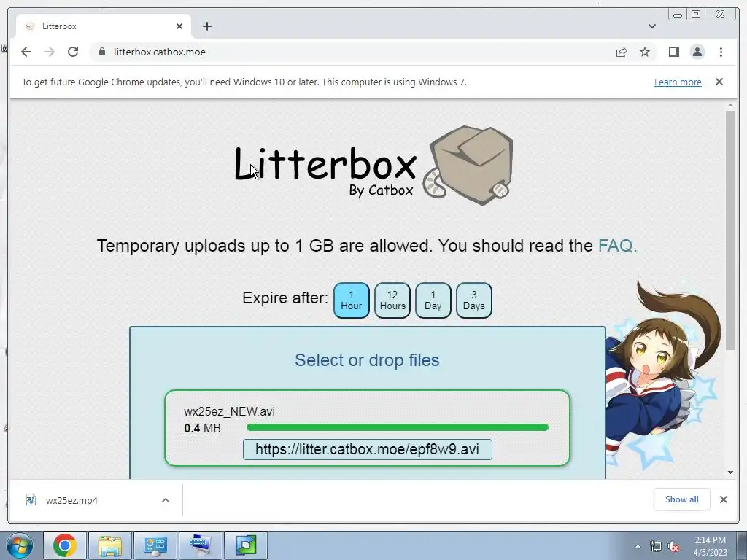Dismiss the Windows 7 update notice
This screenshot has height=560, width=747.
[719, 82]
